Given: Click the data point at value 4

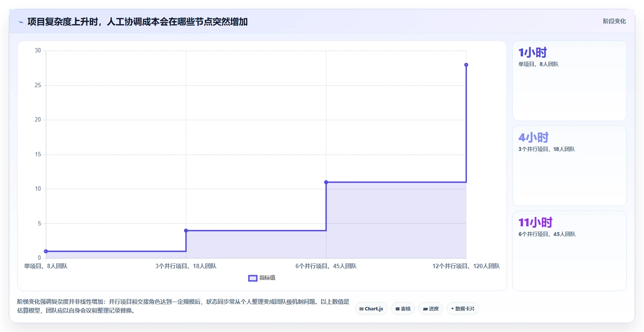Looking at the screenshot, I should [x=186, y=230].
